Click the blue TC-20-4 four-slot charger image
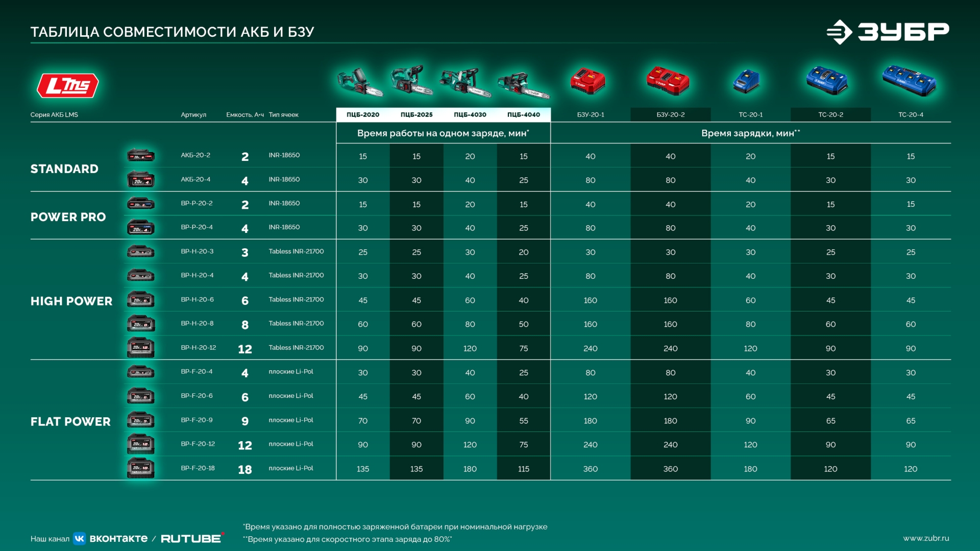 tap(909, 81)
